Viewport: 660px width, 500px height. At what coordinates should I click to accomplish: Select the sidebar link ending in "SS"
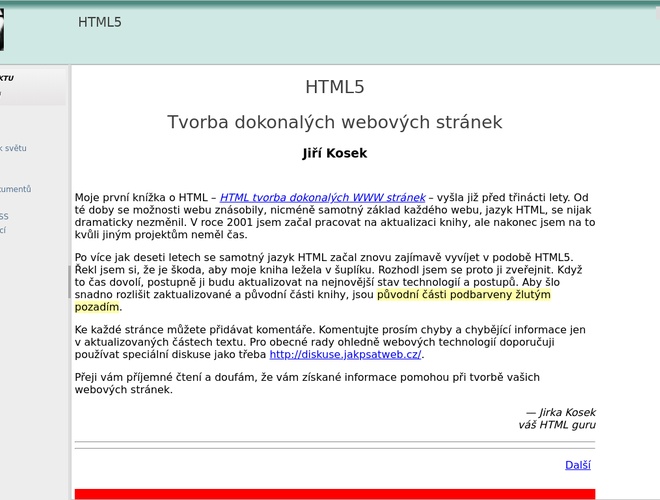[4, 216]
